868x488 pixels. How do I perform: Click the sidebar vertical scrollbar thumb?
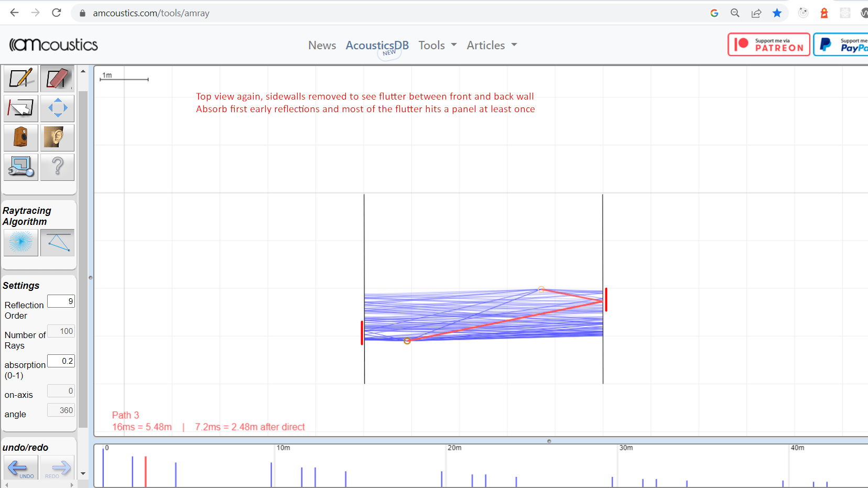tap(83, 259)
